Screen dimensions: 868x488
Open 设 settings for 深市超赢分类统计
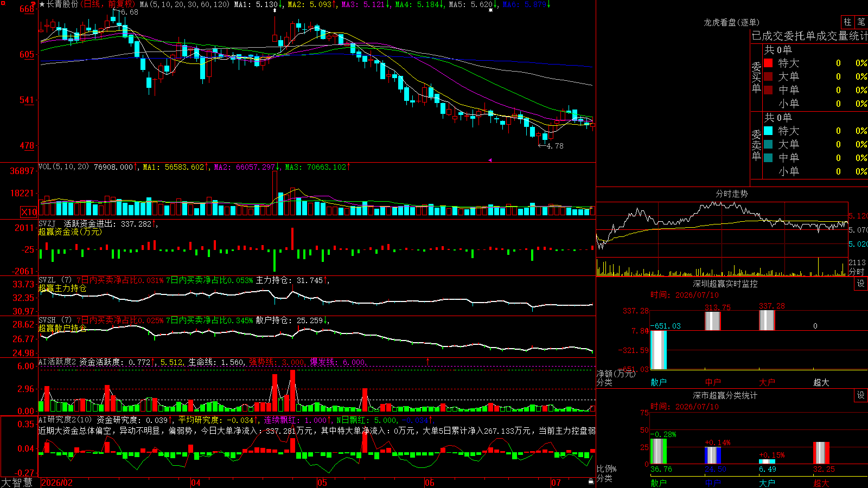(861, 395)
